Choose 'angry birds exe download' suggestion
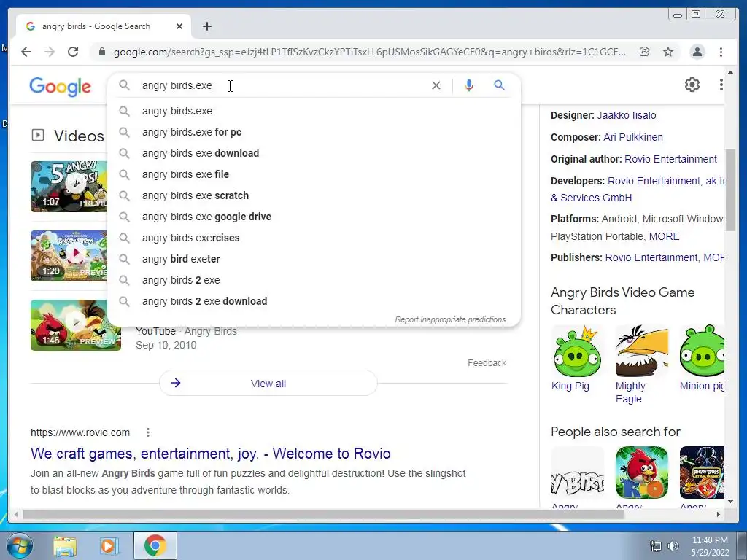The height and width of the screenshot is (560, 747). [314, 153]
